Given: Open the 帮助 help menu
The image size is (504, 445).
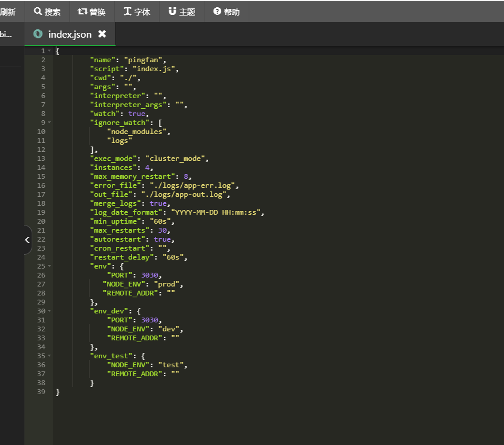Looking at the screenshot, I should [x=226, y=12].
